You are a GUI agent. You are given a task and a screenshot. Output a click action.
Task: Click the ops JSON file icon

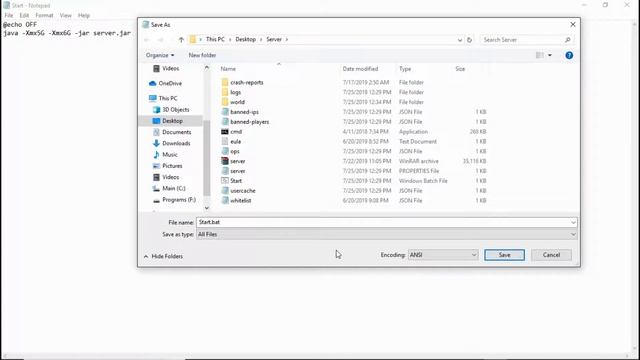click(x=225, y=151)
